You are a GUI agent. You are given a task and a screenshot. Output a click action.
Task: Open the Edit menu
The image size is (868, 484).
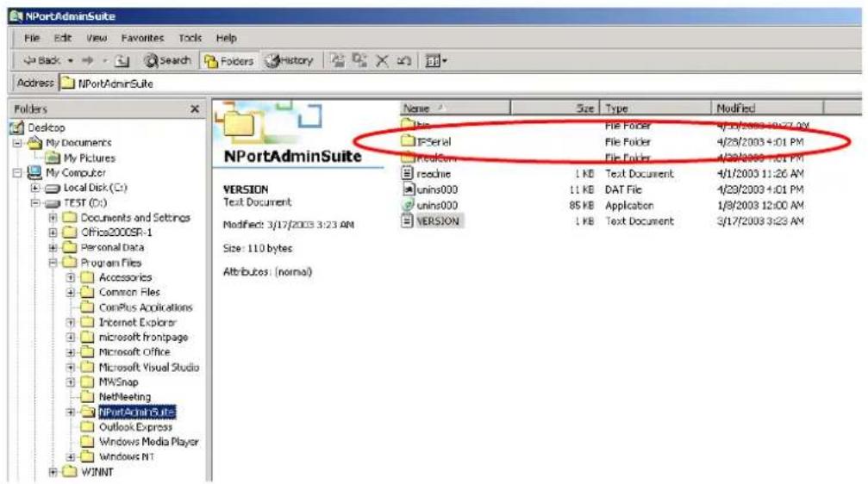coord(63,38)
